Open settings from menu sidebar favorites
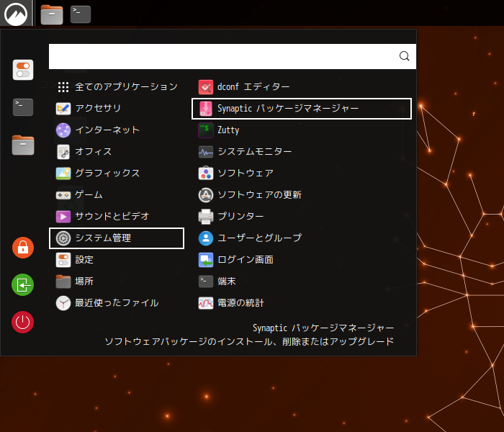504x432 pixels. (x=23, y=70)
